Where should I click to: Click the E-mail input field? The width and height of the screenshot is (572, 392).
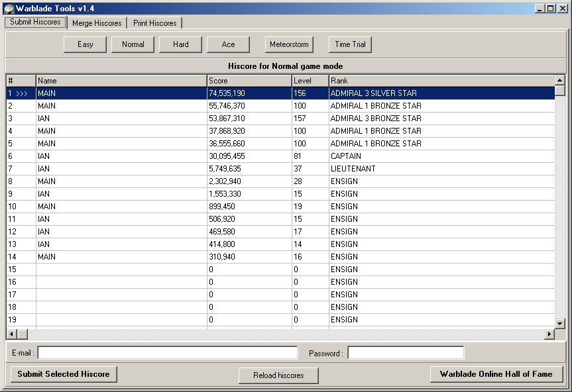pyautogui.click(x=168, y=353)
